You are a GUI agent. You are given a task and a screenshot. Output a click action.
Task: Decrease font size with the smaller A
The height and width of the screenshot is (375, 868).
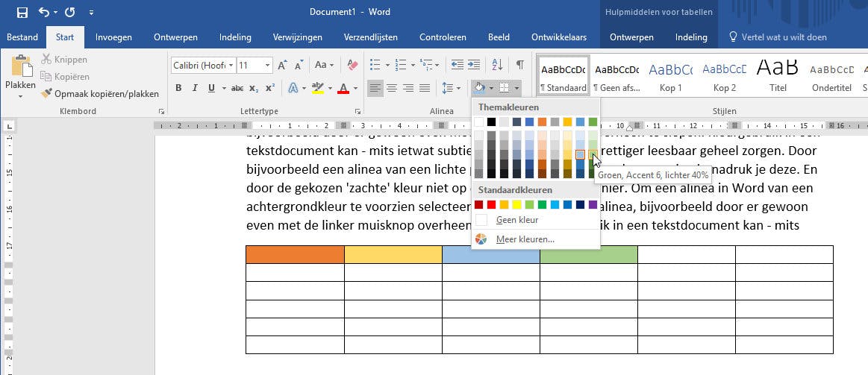click(299, 66)
